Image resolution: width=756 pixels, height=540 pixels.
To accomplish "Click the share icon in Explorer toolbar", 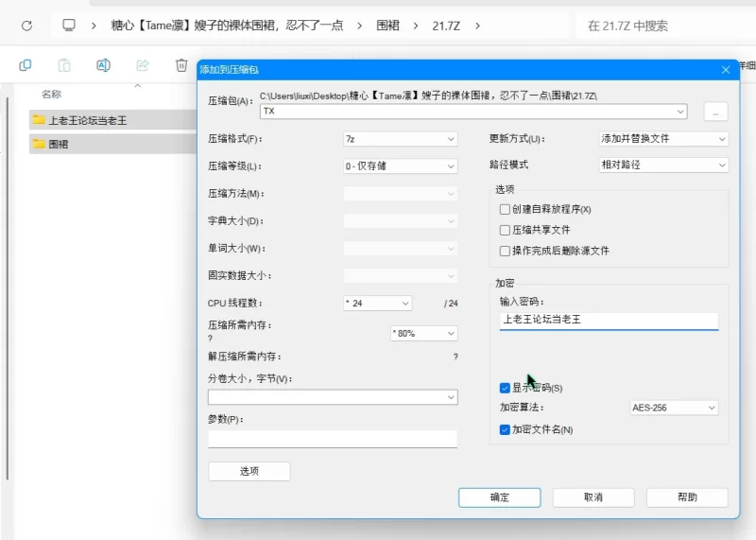I will [x=143, y=65].
